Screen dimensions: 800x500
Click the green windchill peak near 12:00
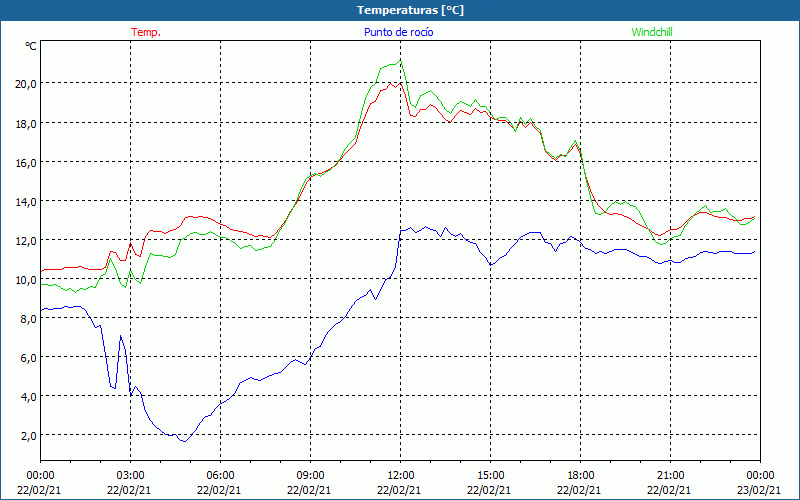click(x=401, y=60)
